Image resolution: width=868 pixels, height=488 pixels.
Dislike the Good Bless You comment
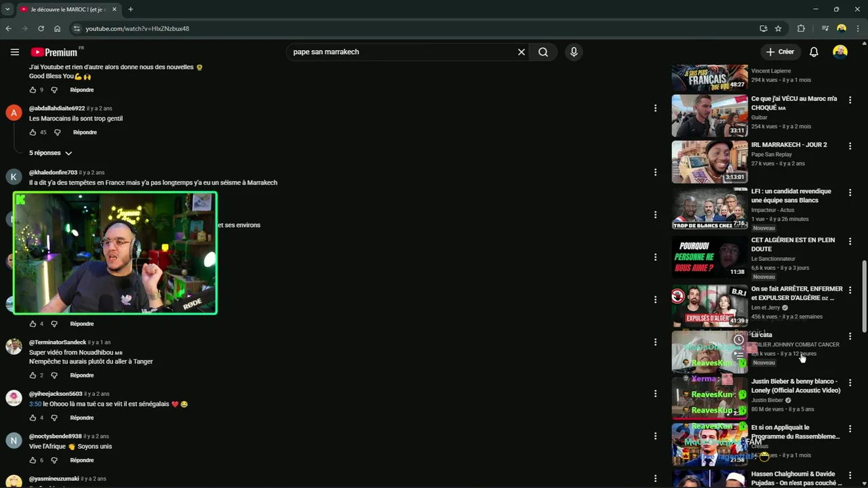click(x=54, y=90)
